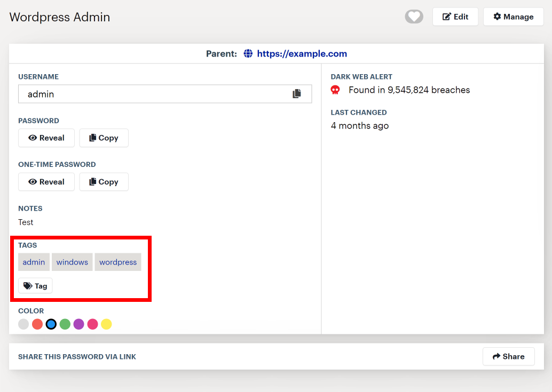The height and width of the screenshot is (392, 552).
Task: Toggle the favorite heart for Wordpress Admin
Action: click(x=414, y=17)
